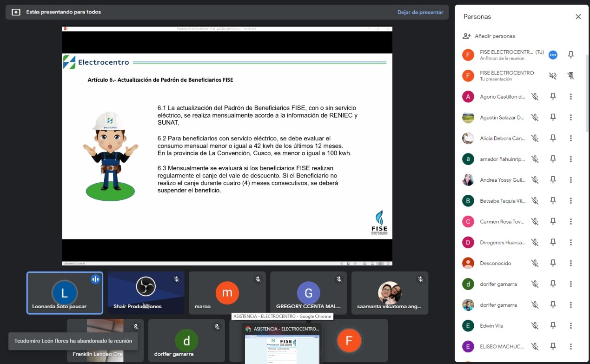The width and height of the screenshot is (590, 364).
Task: Mute icon for Agorio Castillon
Action: 535,97
